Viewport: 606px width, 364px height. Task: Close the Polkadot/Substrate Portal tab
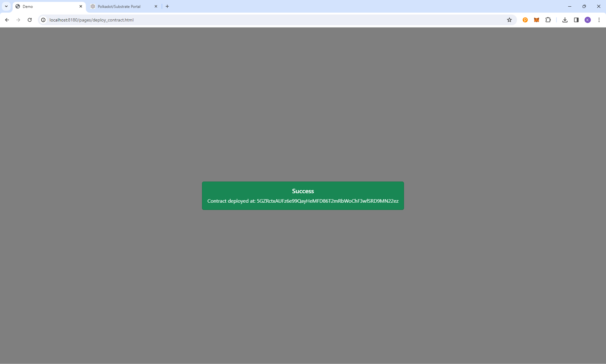click(x=156, y=6)
